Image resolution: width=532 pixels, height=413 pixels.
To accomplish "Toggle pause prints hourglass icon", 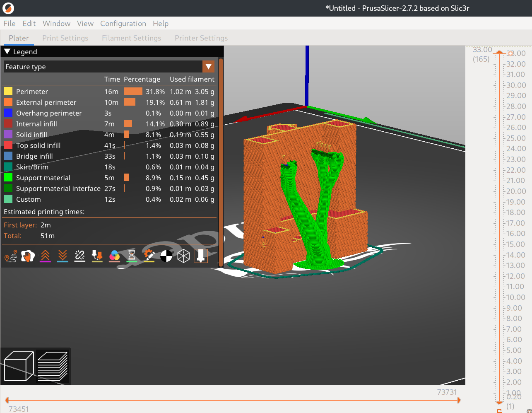I will point(132,256).
